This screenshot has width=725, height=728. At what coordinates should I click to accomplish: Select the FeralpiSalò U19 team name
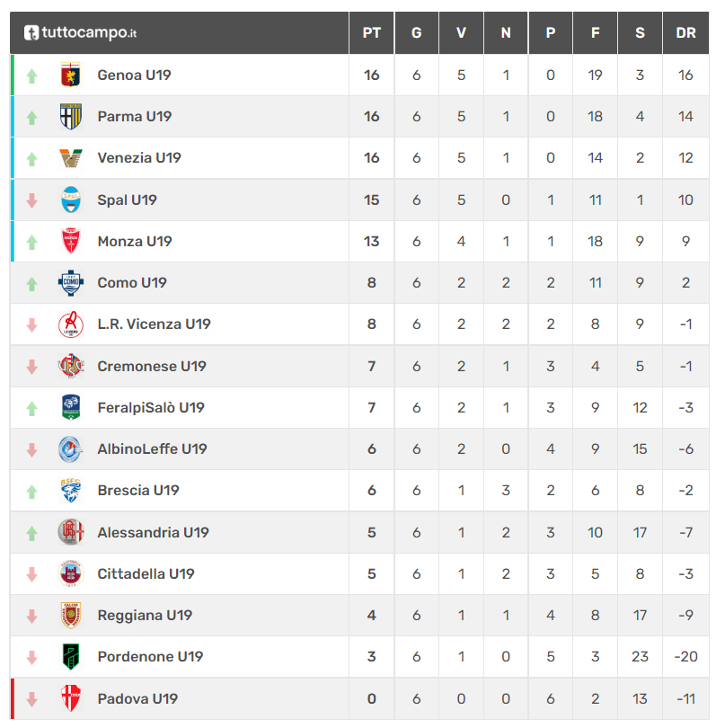point(151,408)
